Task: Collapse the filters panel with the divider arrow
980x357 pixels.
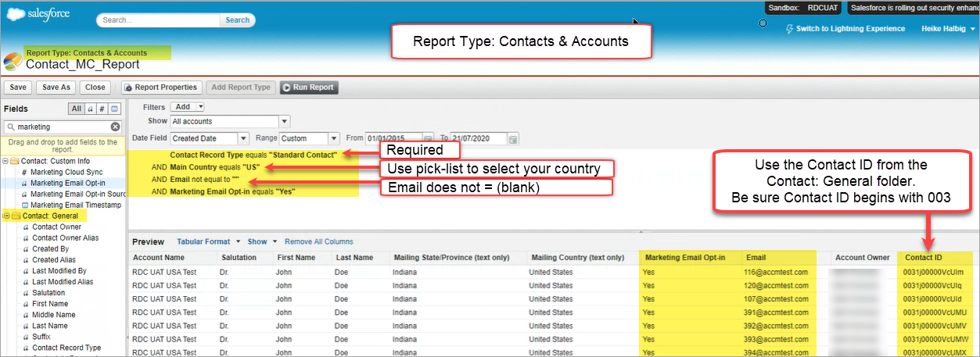Action: coord(641,232)
